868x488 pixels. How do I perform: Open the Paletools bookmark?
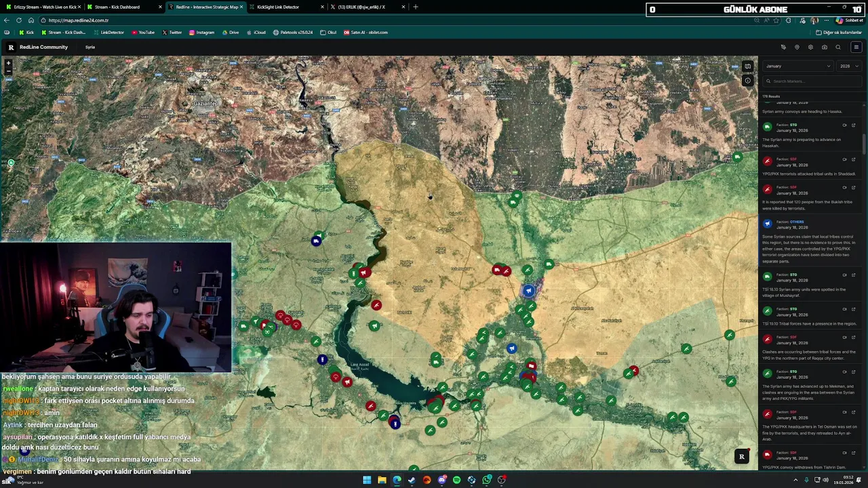[293, 33]
